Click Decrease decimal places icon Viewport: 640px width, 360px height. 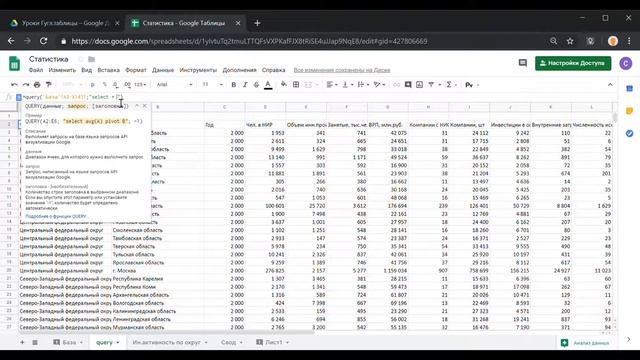click(116, 85)
